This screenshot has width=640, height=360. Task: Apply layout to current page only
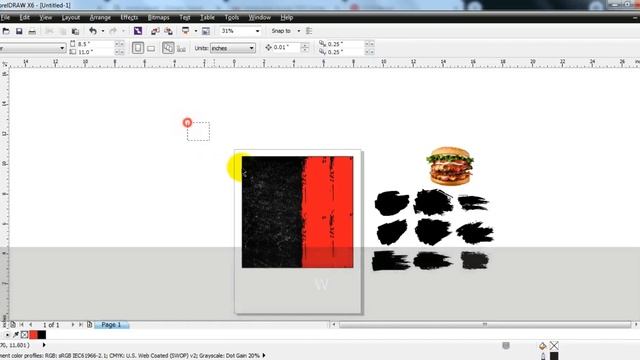click(x=181, y=48)
